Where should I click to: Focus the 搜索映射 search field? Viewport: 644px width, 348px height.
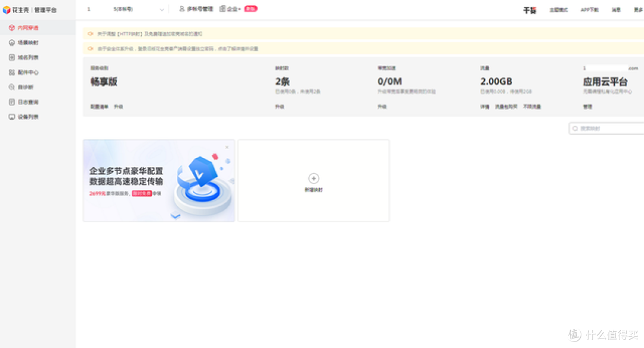(x=606, y=129)
